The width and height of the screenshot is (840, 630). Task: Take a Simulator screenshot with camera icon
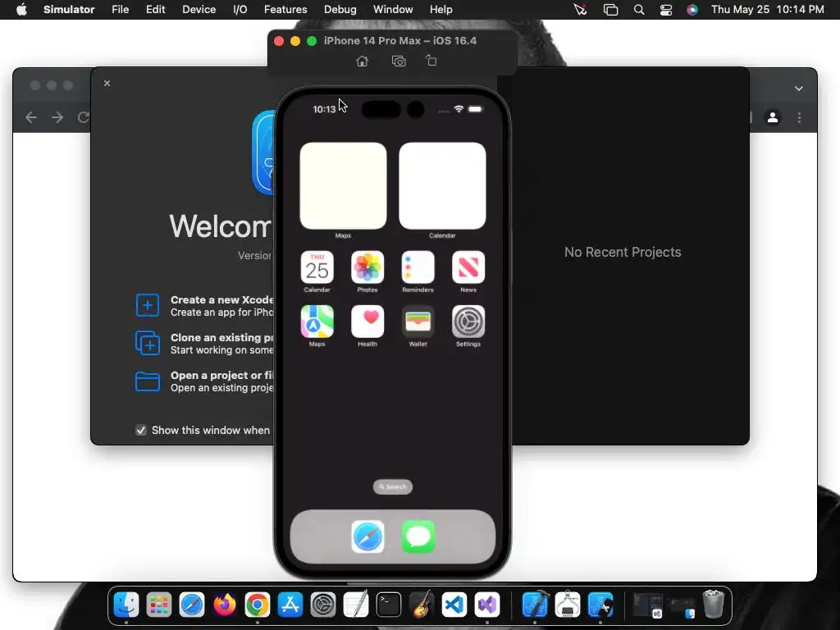[x=399, y=61]
